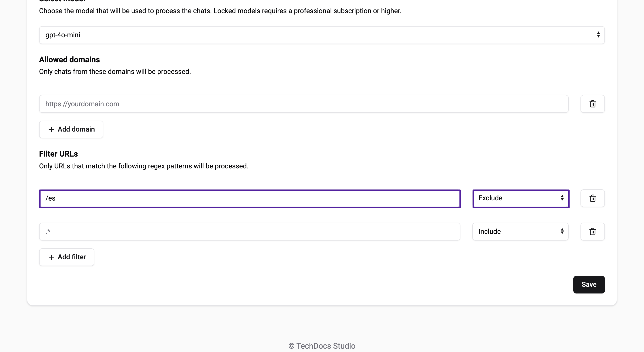
Task: Click Add domain button
Action: click(x=71, y=129)
